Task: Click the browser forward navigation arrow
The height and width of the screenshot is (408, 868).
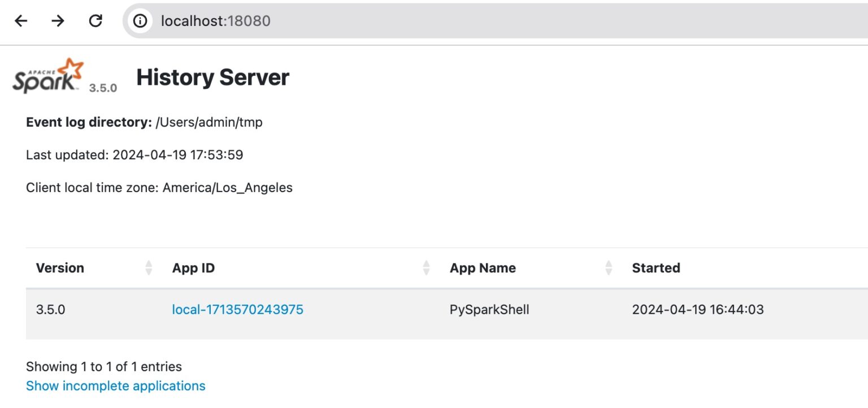Action: (x=57, y=20)
